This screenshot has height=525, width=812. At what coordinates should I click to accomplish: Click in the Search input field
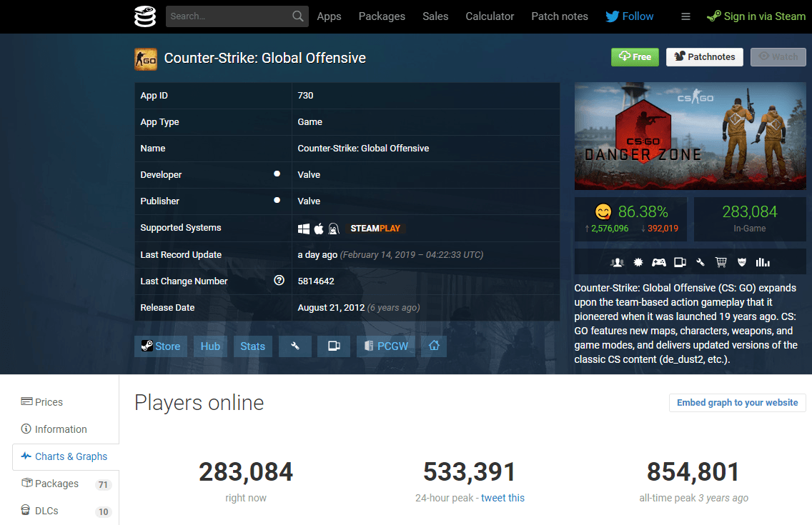click(x=229, y=16)
